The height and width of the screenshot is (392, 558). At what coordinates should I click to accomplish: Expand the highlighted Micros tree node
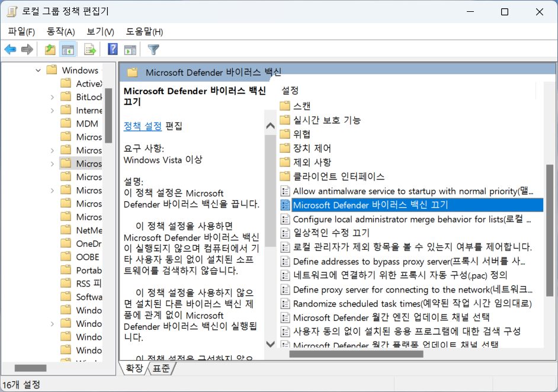(x=52, y=164)
